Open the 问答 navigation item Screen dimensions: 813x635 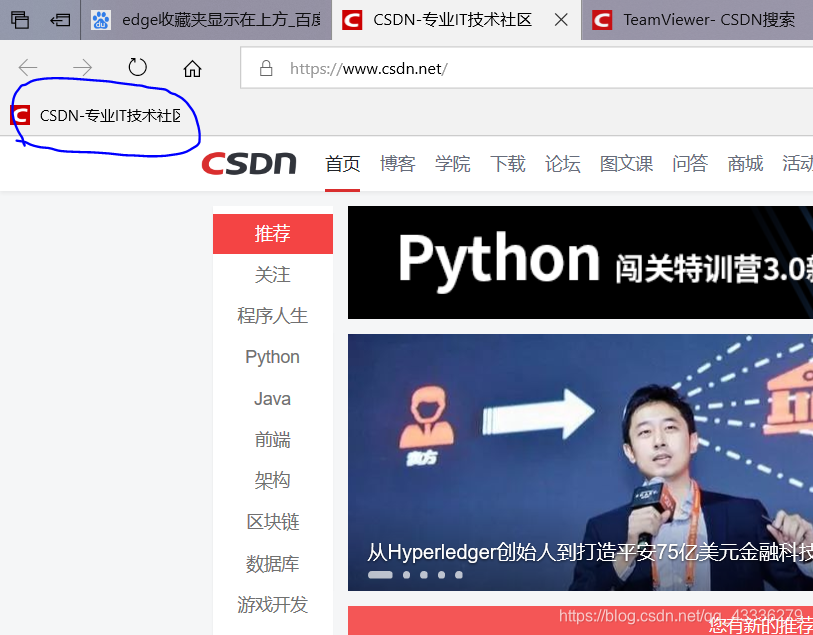(690, 164)
